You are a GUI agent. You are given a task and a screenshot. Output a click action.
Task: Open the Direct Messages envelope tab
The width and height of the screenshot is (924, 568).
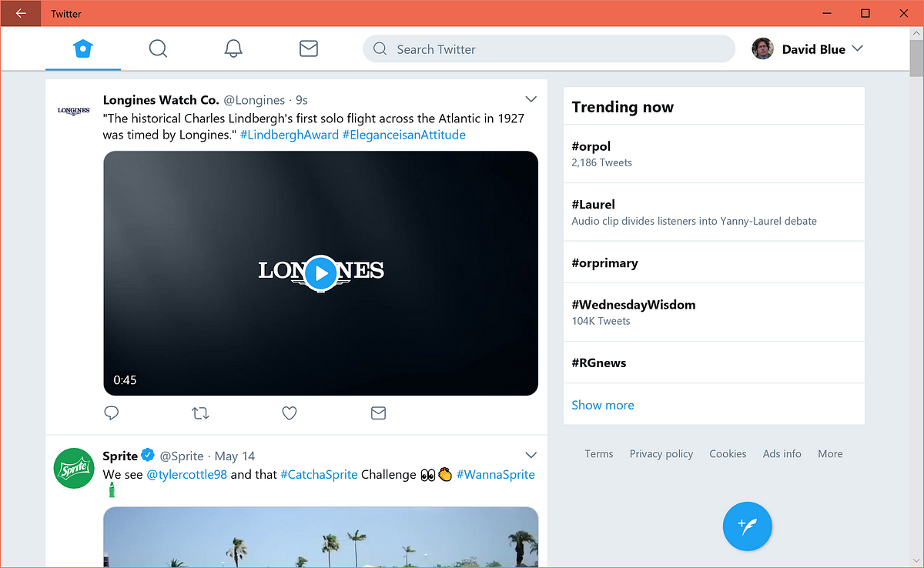click(x=309, y=49)
